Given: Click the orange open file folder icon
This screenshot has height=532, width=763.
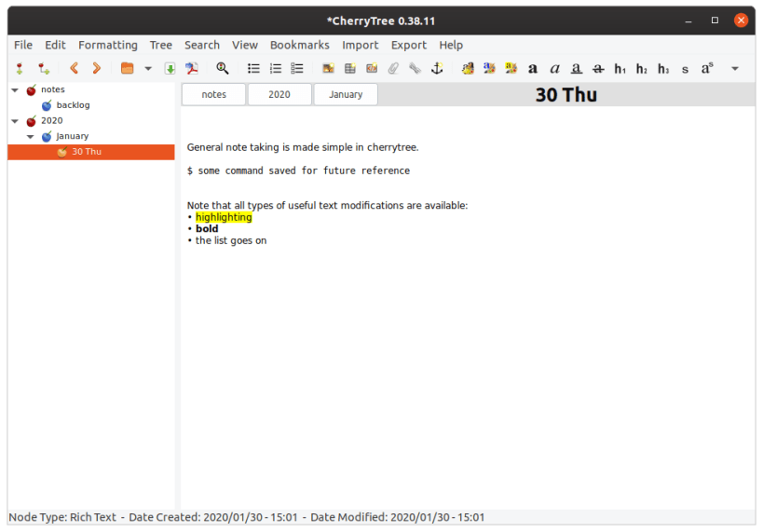Looking at the screenshot, I should pos(127,68).
